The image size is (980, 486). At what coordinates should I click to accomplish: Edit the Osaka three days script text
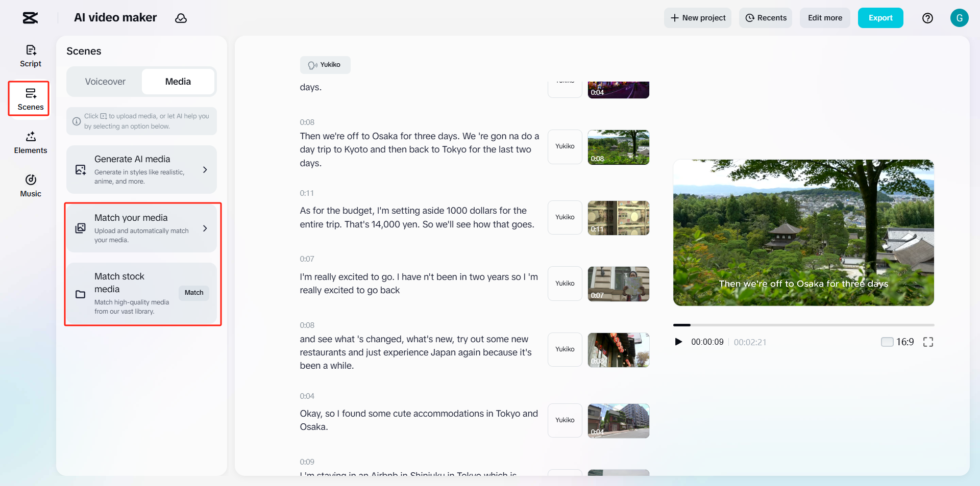coord(420,149)
